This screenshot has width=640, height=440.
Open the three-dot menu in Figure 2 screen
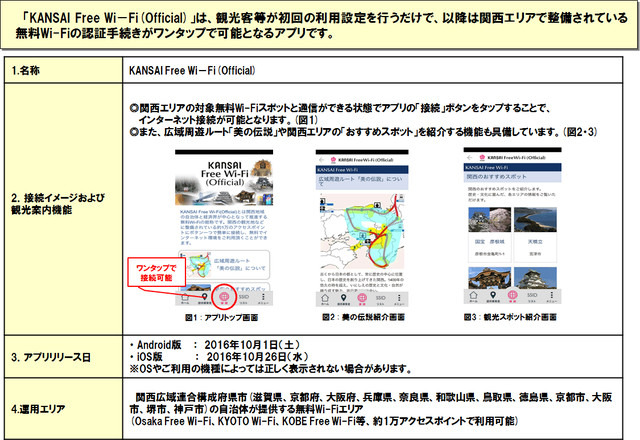pyautogui.click(x=399, y=299)
